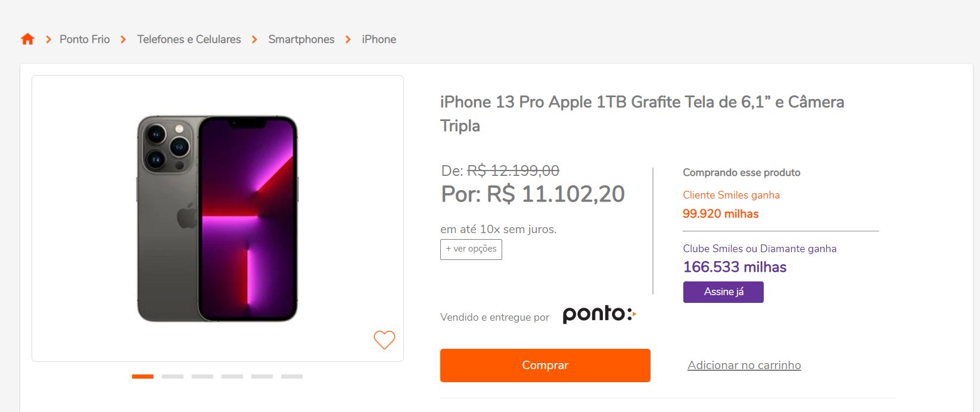Click the chevron arrow before Telefones e Celulares
The height and width of the screenshot is (412, 980).
point(123,39)
